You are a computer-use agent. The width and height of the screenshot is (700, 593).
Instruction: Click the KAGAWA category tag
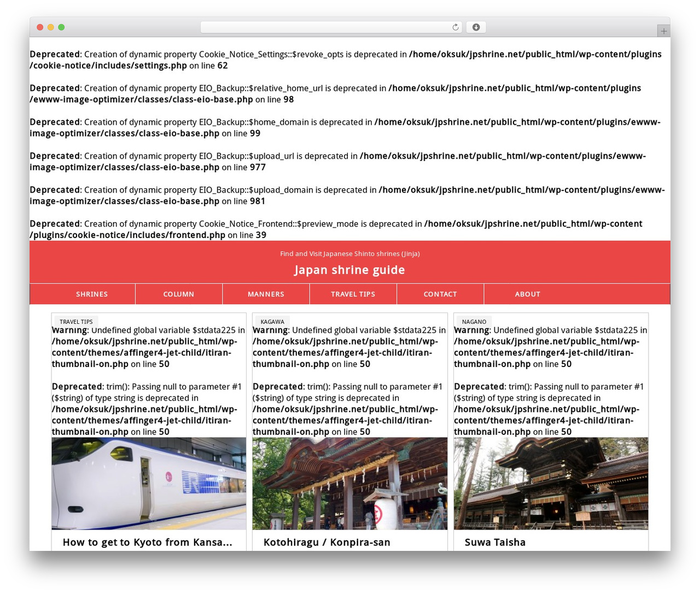[x=272, y=322]
